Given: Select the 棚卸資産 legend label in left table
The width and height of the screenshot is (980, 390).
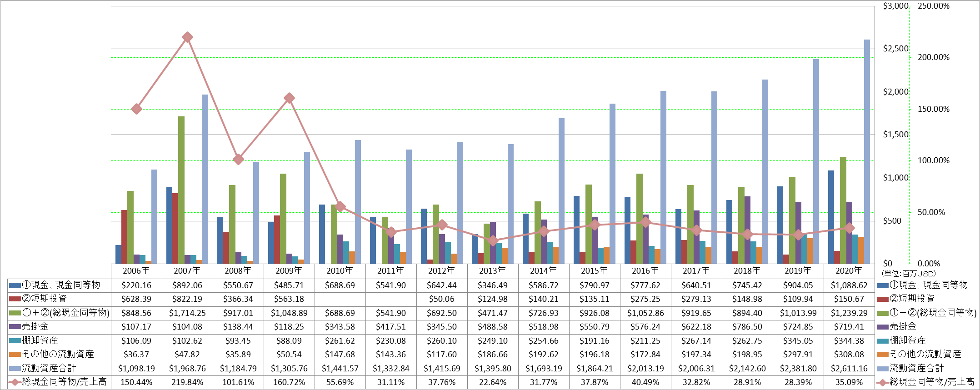Looking at the screenshot, I should (40, 340).
